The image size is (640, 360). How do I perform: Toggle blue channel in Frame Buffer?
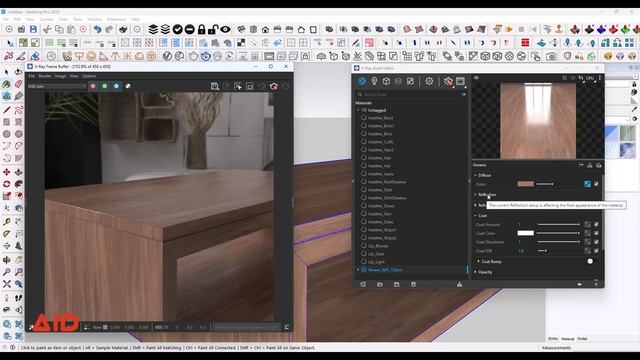(x=116, y=86)
